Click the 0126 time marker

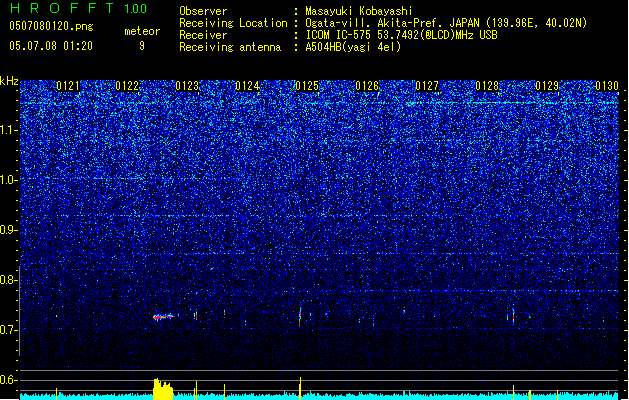click(x=367, y=86)
